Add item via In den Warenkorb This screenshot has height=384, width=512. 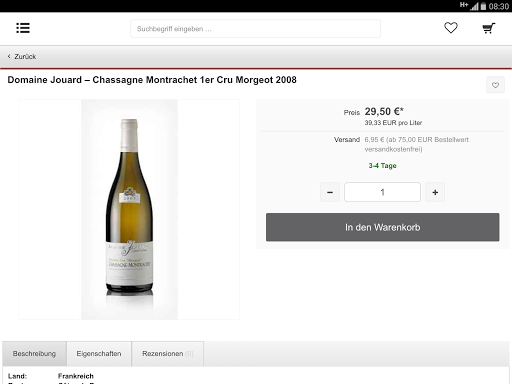pos(382,227)
